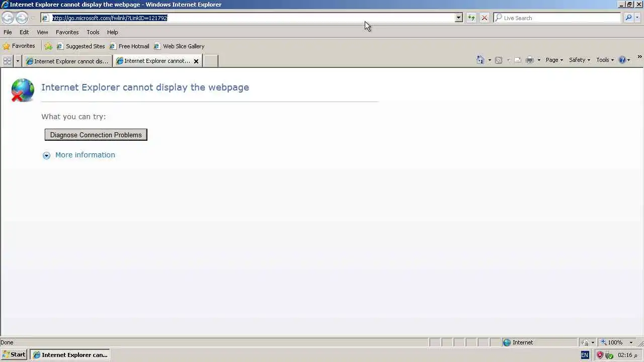Click the Back navigation arrow
This screenshot has width=644, height=362.
point(8,18)
